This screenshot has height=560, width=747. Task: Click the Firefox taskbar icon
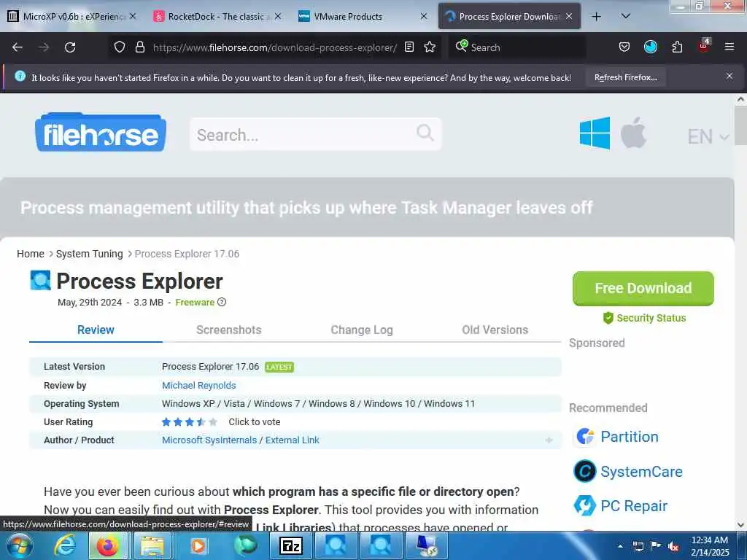108,545
